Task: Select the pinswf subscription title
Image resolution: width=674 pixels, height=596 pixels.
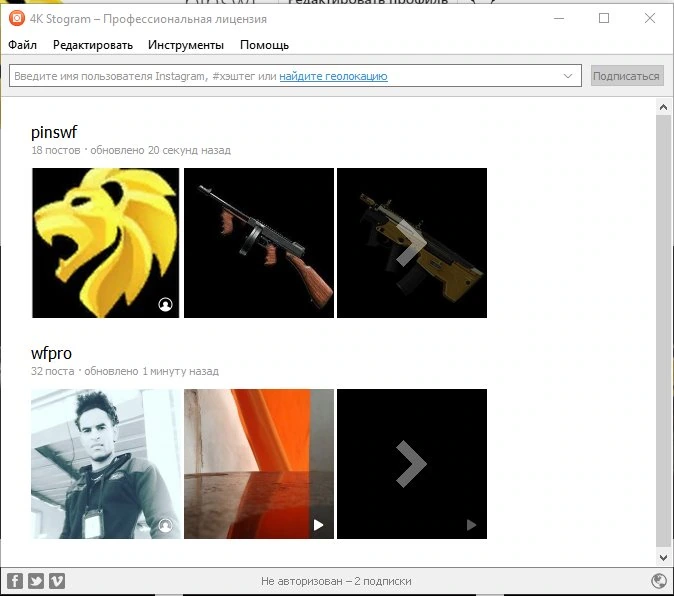Action: [54, 132]
